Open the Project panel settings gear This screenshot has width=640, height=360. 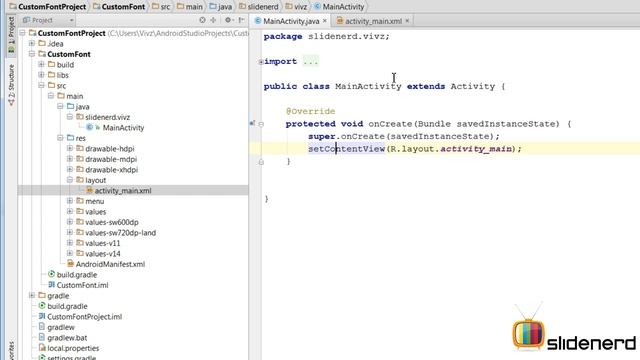228,20
